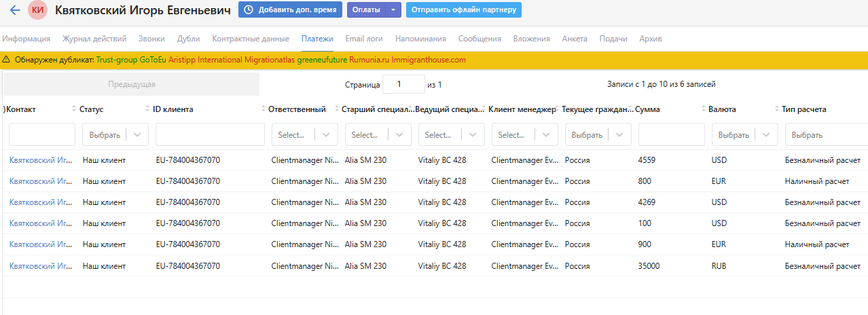Open the Старший специалист Select filter

tap(378, 134)
